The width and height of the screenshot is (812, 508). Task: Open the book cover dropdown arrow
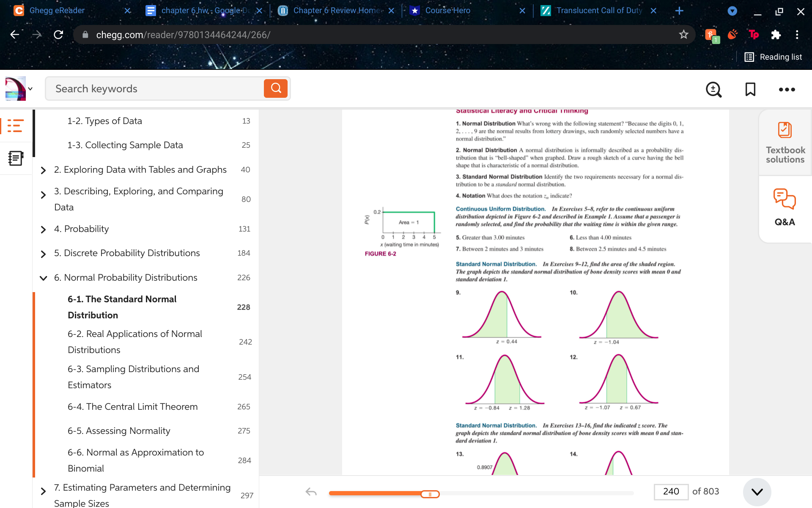click(x=30, y=89)
